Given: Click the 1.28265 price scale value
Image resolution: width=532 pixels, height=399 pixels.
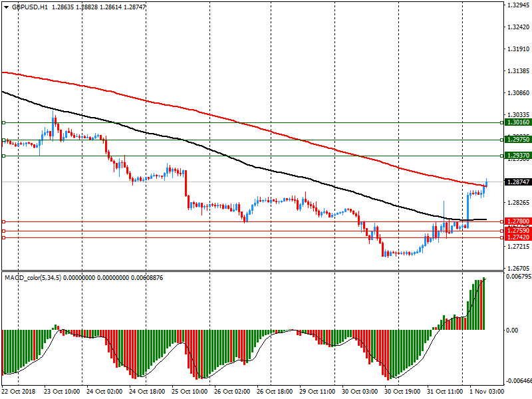Looking at the screenshot, I should coord(519,203).
